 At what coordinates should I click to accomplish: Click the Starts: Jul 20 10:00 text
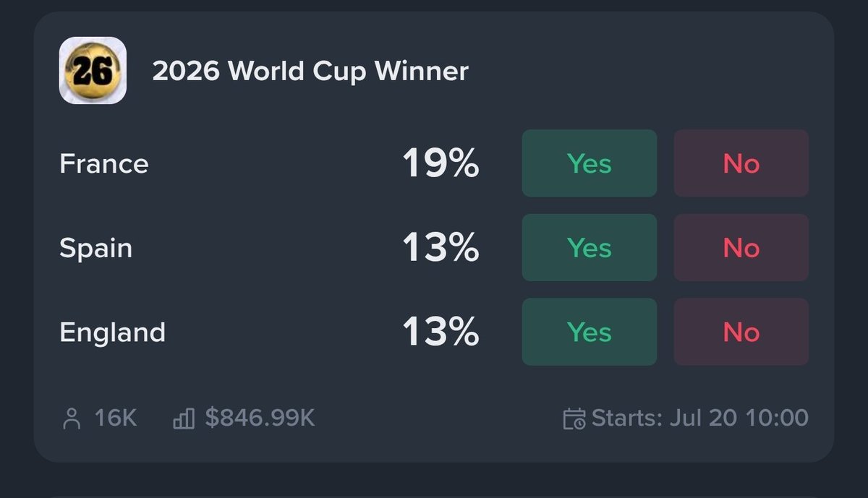click(x=699, y=418)
